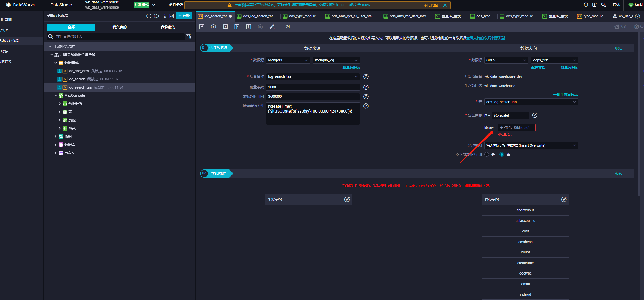The width and height of the screenshot is (644, 300).
Task: Switch to ods_log_search_taa tab
Action: 255,16
